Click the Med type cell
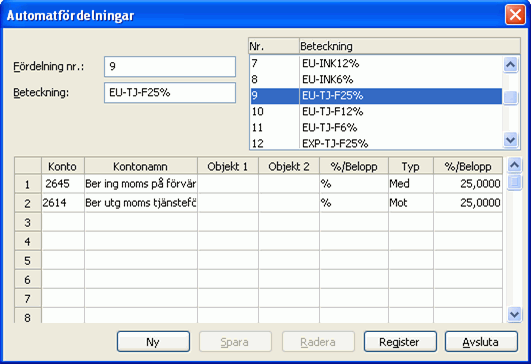 coord(411,184)
